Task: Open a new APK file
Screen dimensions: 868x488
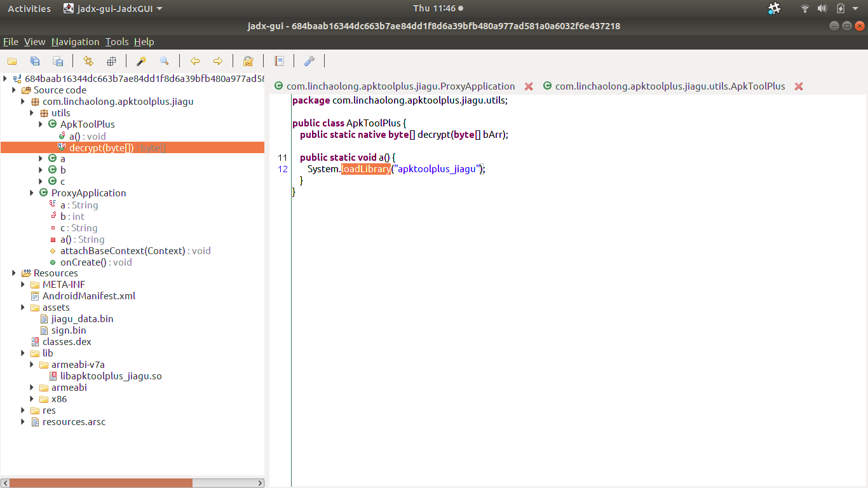Action: point(11,61)
